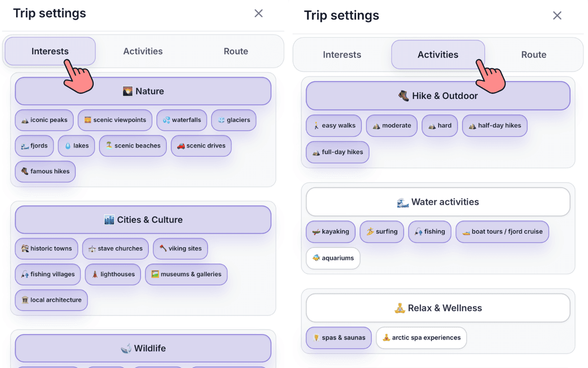
Task: Pick the moderate hike difficulty
Action: [x=391, y=126]
